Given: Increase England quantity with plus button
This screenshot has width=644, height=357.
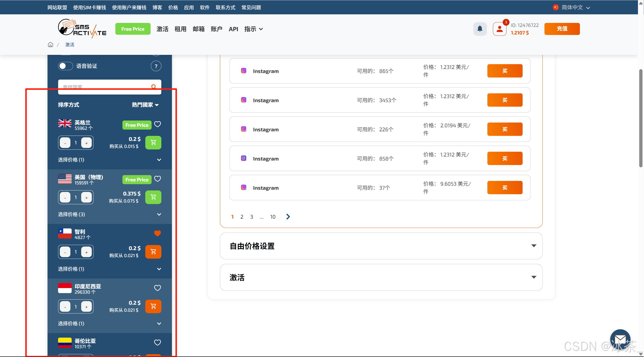Looking at the screenshot, I should click(86, 143).
